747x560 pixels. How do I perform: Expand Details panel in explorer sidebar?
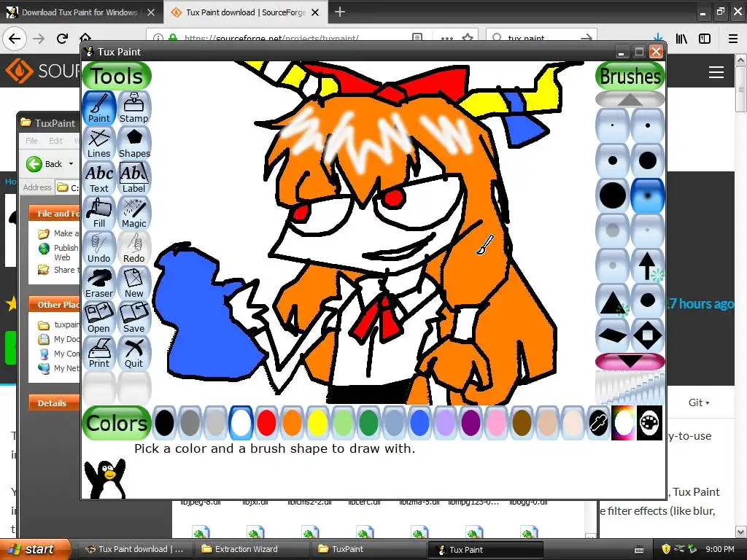(54, 402)
